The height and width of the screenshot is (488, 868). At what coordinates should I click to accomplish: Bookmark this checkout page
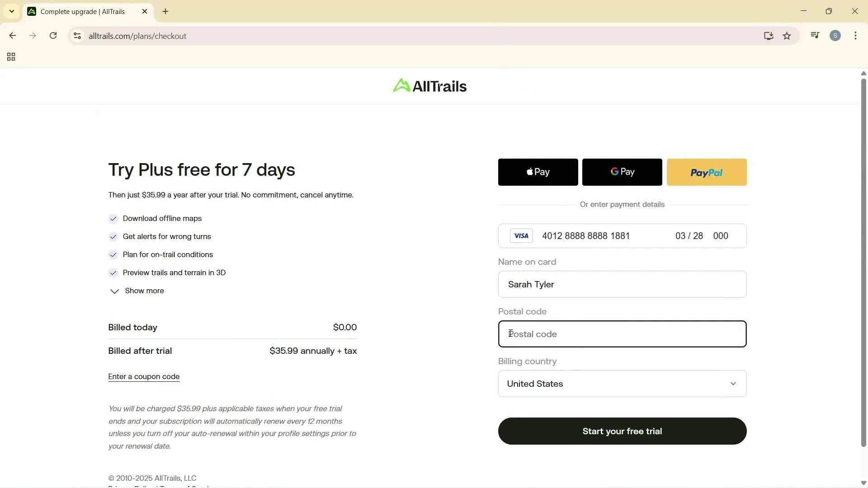[787, 36]
